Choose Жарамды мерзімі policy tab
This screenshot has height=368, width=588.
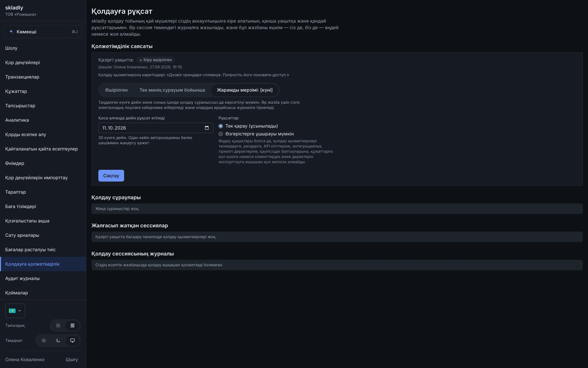245,90
